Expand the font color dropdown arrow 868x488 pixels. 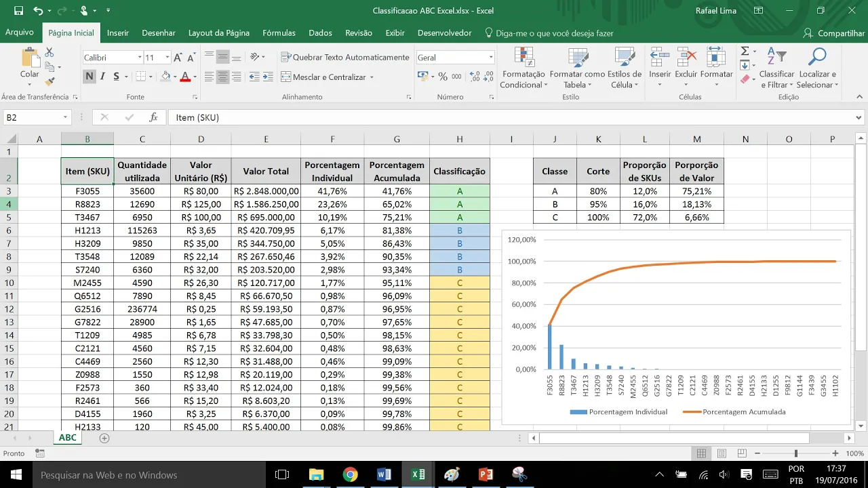(x=195, y=77)
